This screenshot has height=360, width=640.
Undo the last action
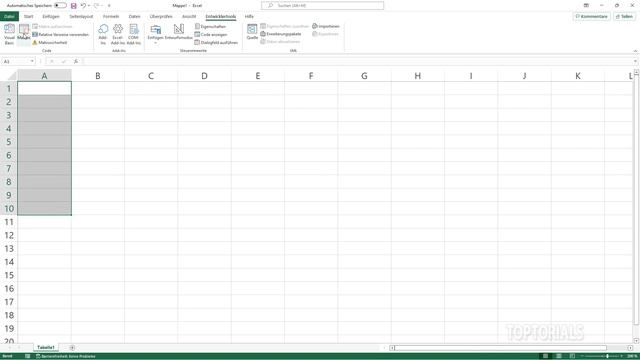click(83, 6)
